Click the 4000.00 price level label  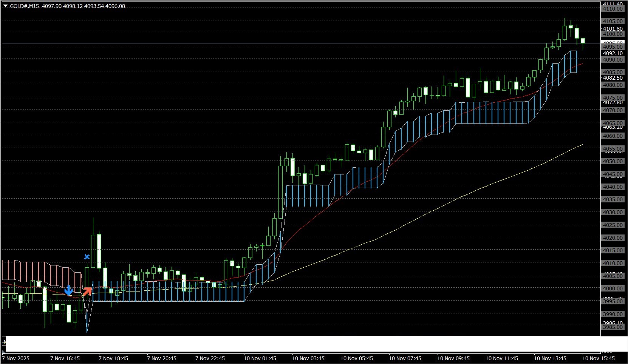tap(613, 288)
